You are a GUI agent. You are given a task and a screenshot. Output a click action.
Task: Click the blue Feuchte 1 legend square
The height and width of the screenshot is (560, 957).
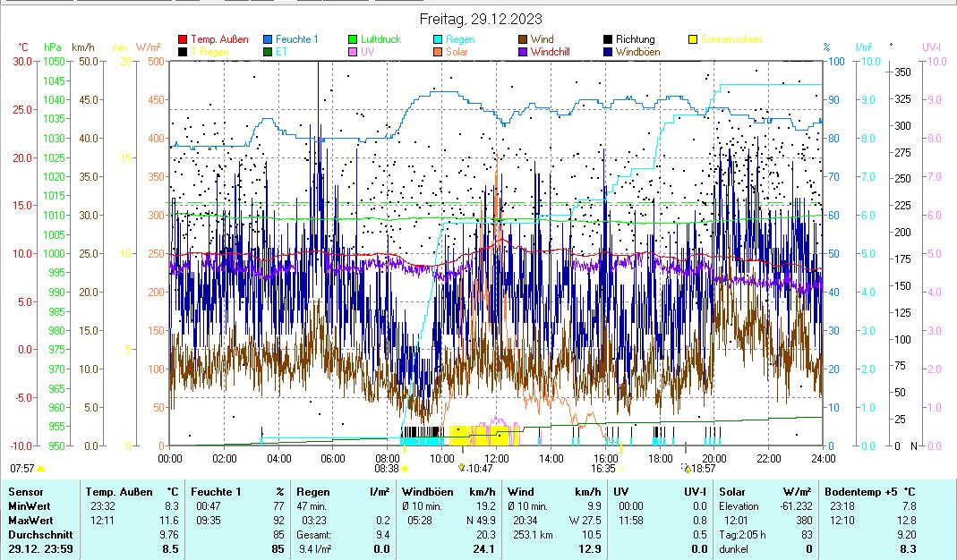(x=268, y=39)
